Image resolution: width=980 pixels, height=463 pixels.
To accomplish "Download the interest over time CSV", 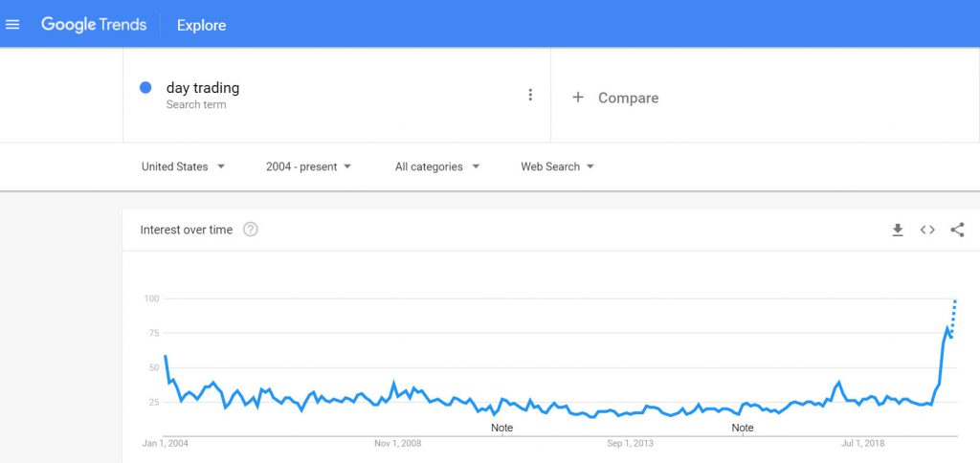I will pyautogui.click(x=898, y=230).
